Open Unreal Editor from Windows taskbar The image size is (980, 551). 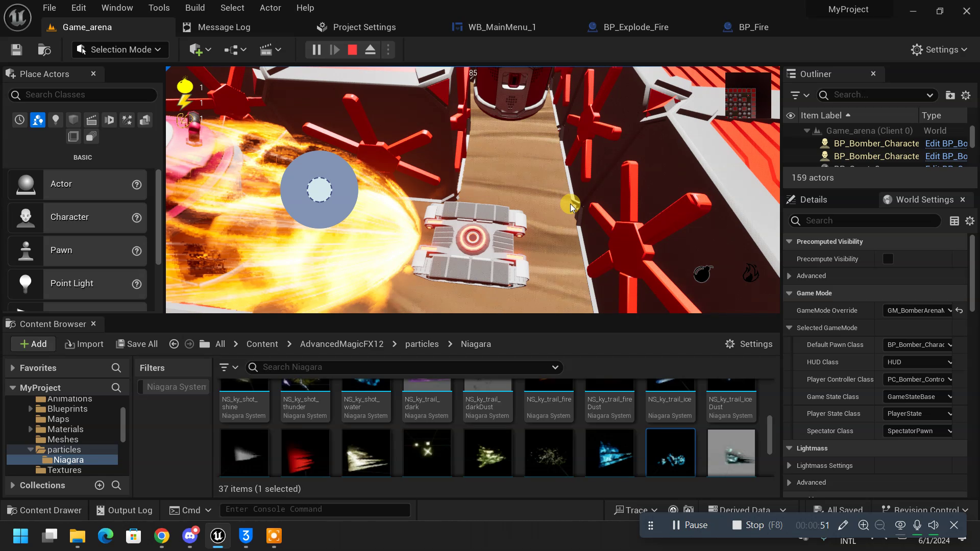pyautogui.click(x=218, y=536)
